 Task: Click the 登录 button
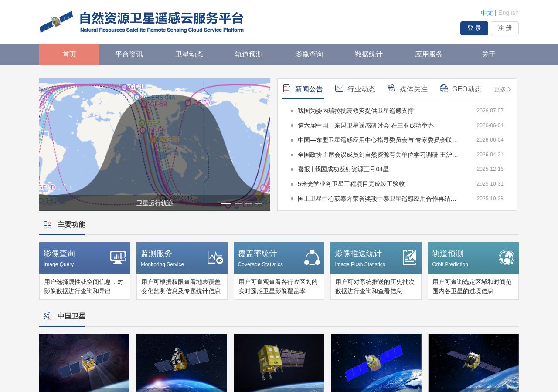(x=474, y=28)
